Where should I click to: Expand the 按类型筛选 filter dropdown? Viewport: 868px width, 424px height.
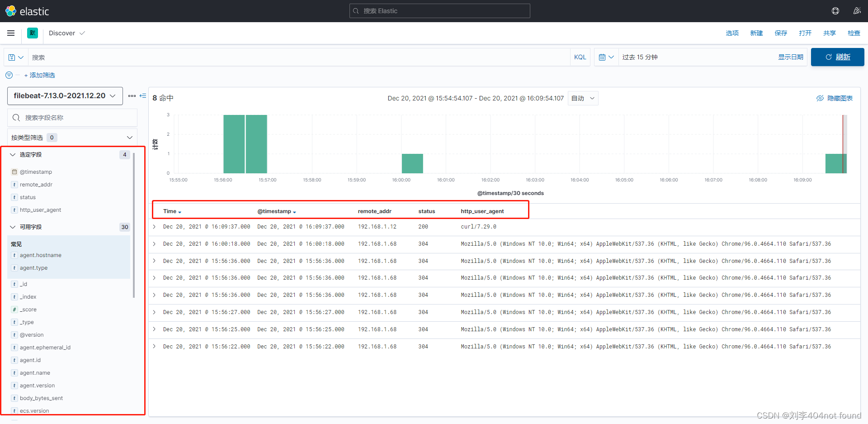72,138
